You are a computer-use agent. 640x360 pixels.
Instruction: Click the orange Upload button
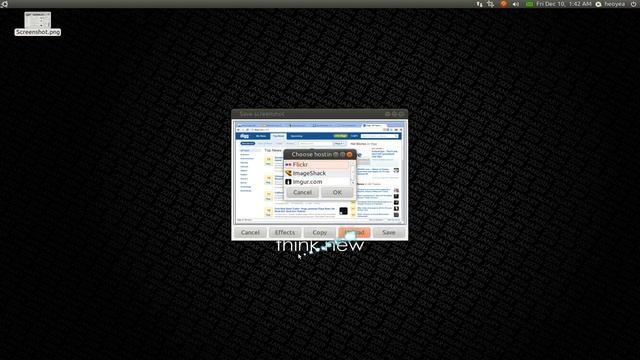point(354,232)
